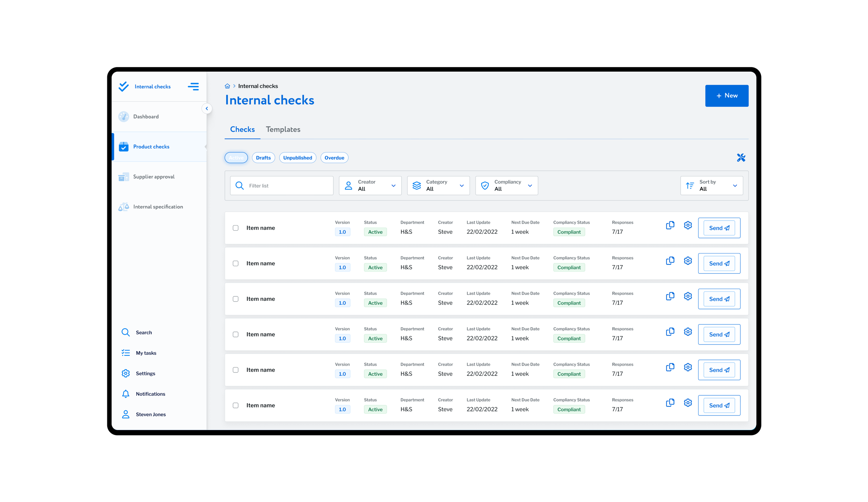Image resolution: width=868 pixels, height=502 pixels.
Task: Open Supplier approval in the sidebar
Action: click(x=153, y=177)
